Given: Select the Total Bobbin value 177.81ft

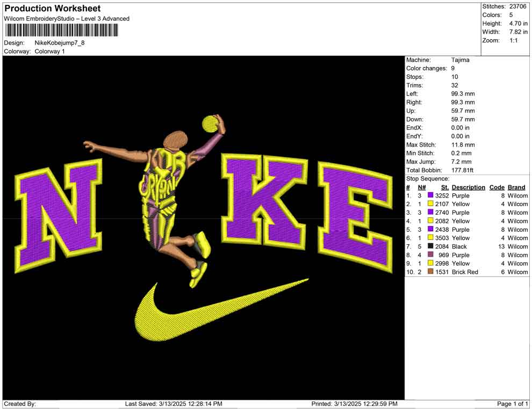Looking at the screenshot, I should (462, 170).
